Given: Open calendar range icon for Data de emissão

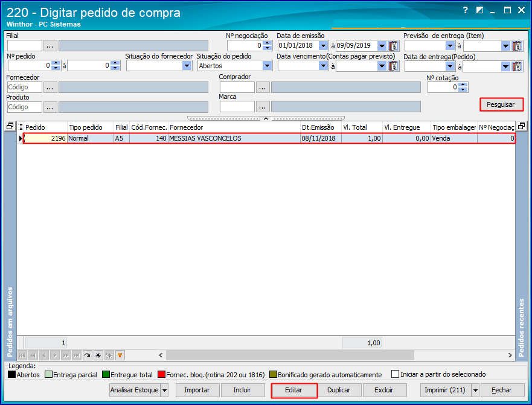Looking at the screenshot, I should click(x=393, y=45).
